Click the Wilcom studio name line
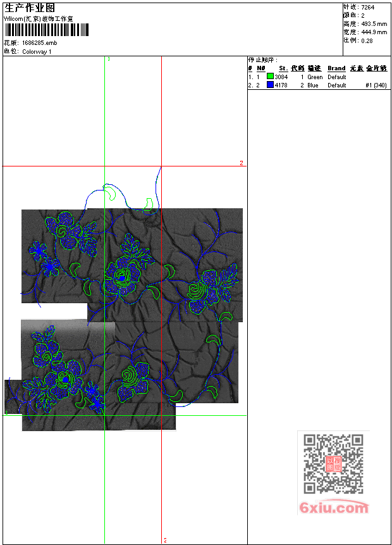This screenshot has width=392, height=545. [39, 19]
